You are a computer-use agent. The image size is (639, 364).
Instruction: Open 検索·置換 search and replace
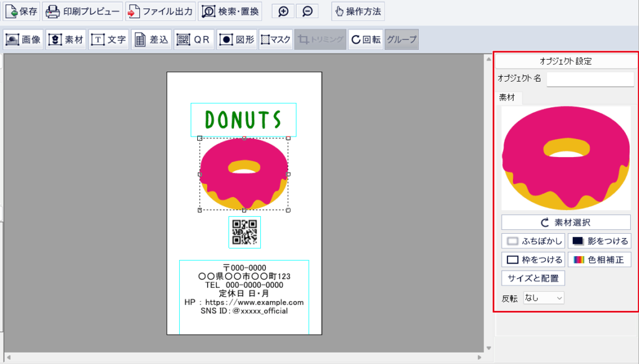coord(230,11)
